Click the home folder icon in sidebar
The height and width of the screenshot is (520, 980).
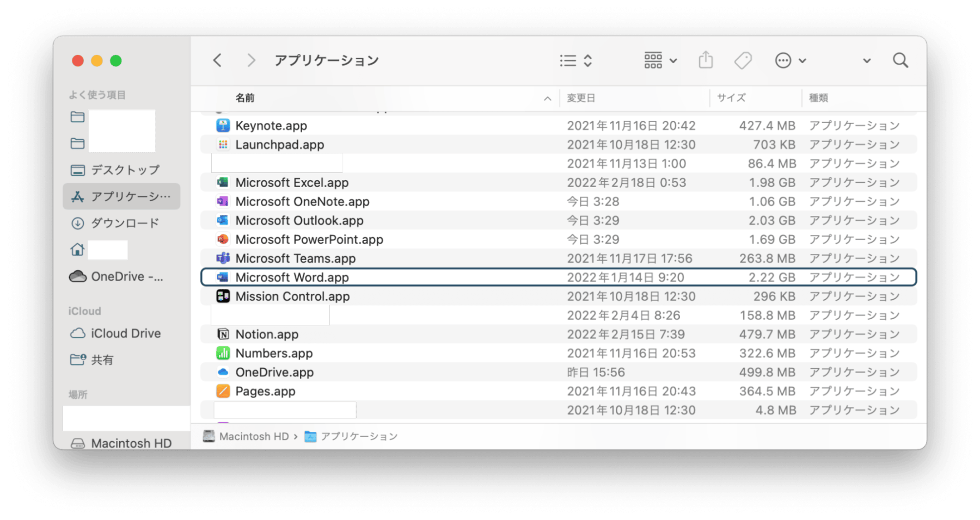point(77,250)
